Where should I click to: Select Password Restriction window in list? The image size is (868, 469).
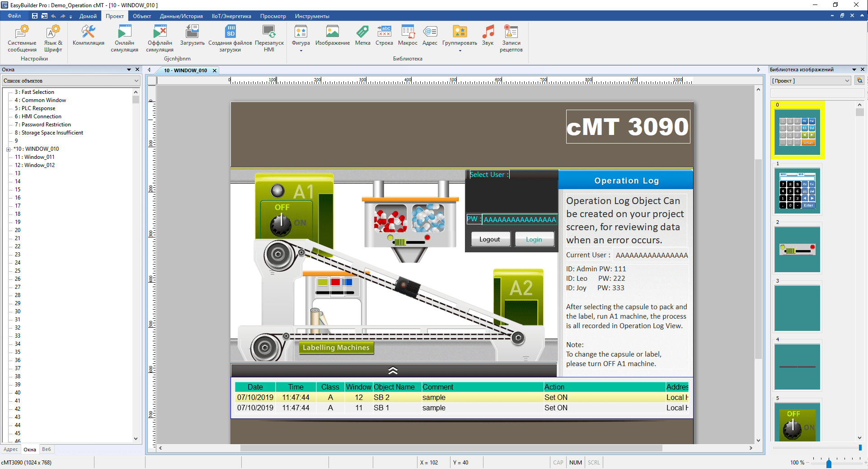pyautogui.click(x=46, y=125)
